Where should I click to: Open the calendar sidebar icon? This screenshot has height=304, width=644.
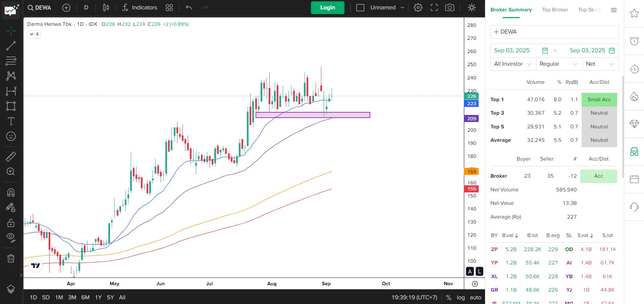634,179
